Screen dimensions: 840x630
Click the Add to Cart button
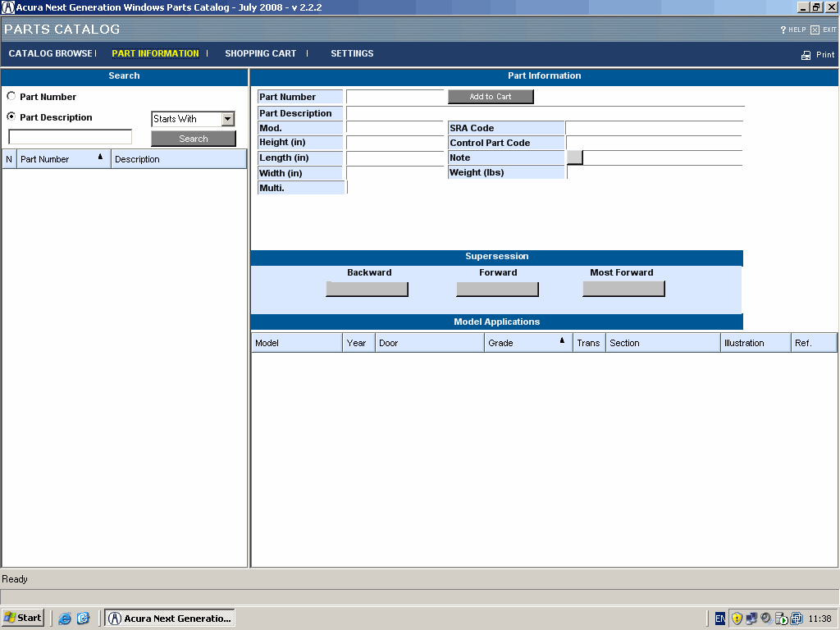pos(491,97)
